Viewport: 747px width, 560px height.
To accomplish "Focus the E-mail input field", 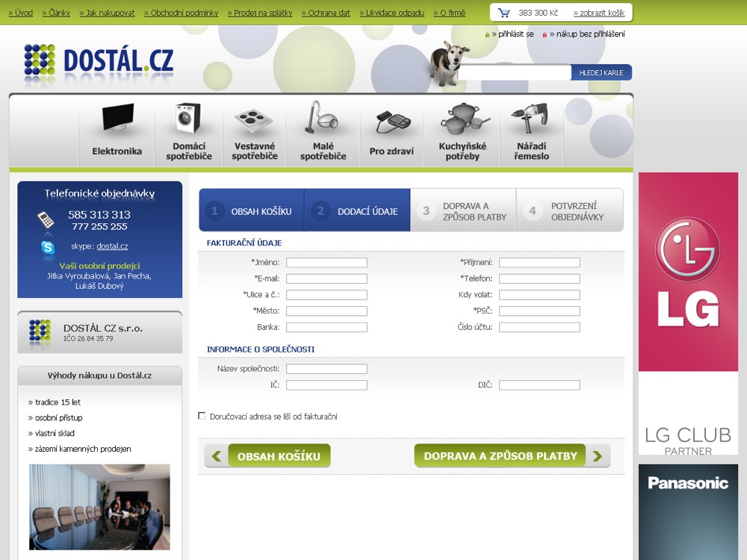I will click(327, 279).
